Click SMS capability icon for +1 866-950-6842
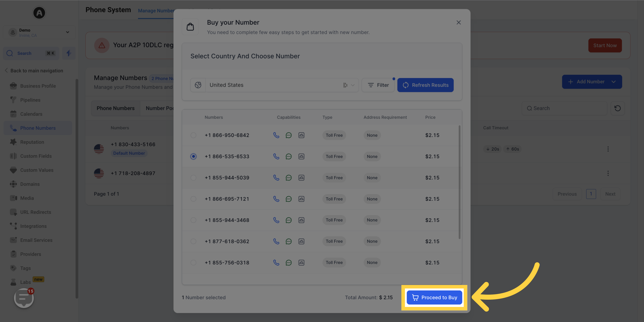 289,135
